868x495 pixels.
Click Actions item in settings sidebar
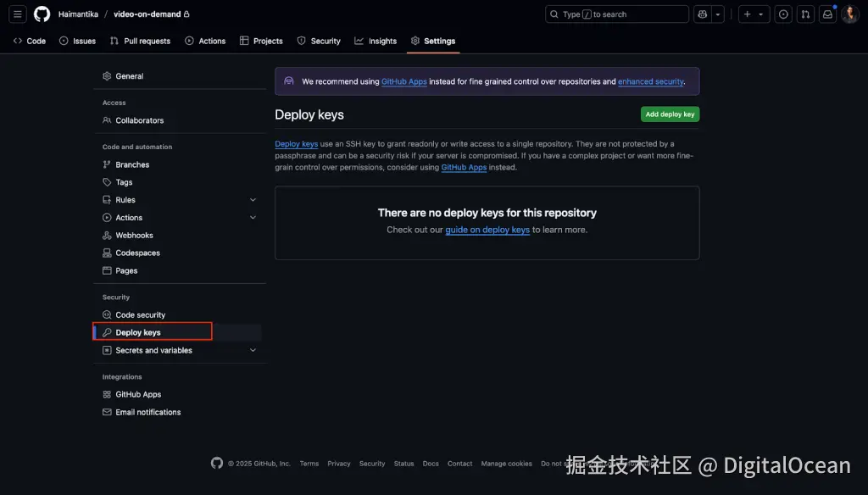click(x=129, y=218)
